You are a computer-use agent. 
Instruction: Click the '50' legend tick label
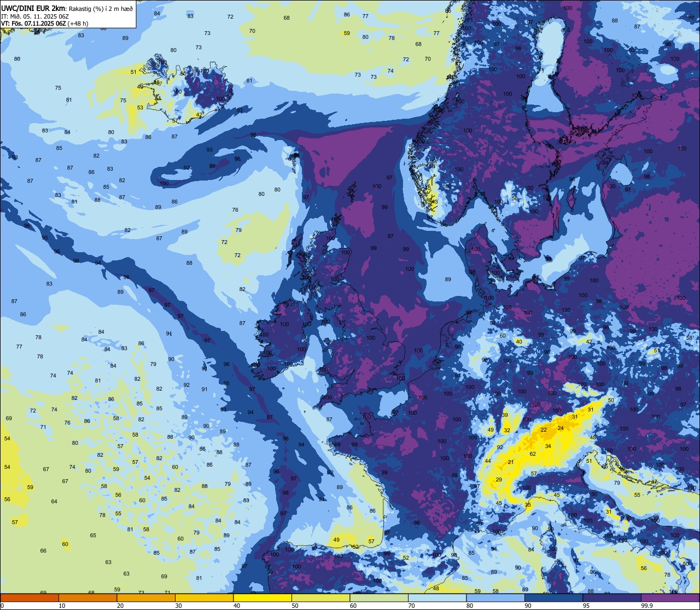click(x=295, y=606)
